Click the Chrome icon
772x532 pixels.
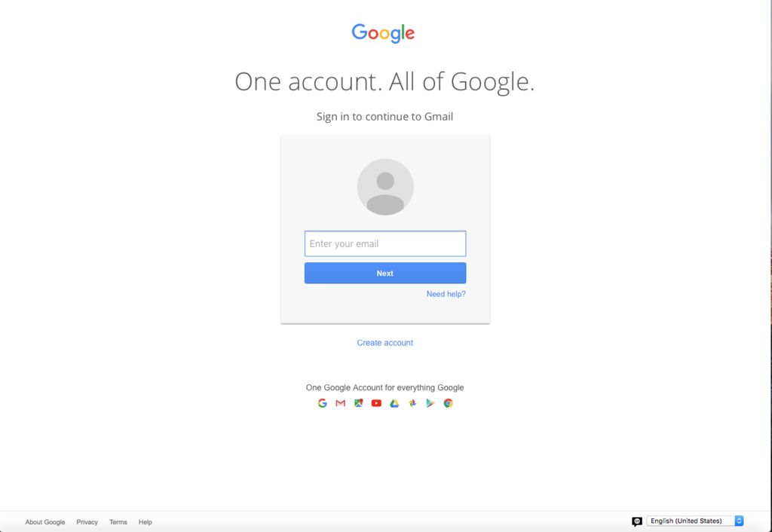pyautogui.click(x=448, y=403)
